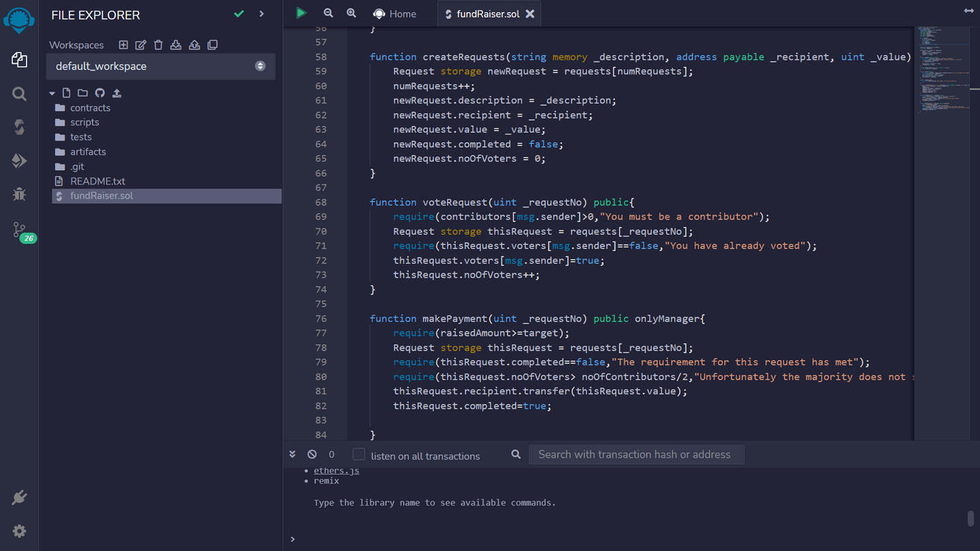Open the Solidity compiler sidebar icon
This screenshot has width=980, height=551.
(x=19, y=127)
